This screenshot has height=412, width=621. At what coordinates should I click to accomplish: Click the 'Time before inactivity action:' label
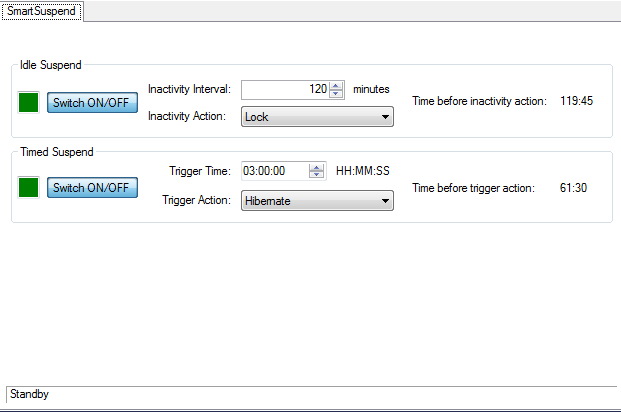click(479, 101)
